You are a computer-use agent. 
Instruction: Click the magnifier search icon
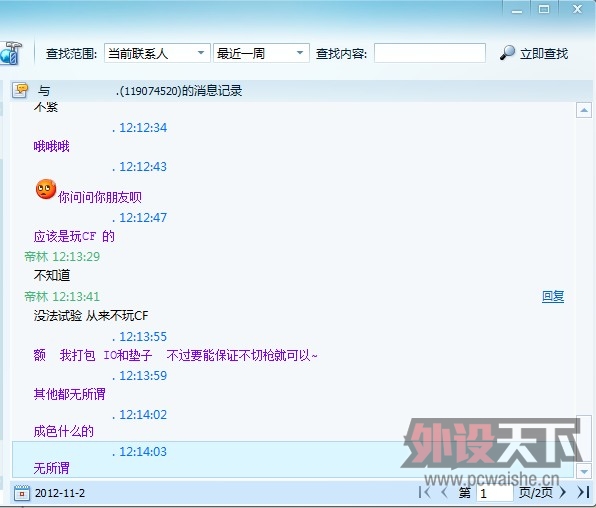(x=507, y=53)
